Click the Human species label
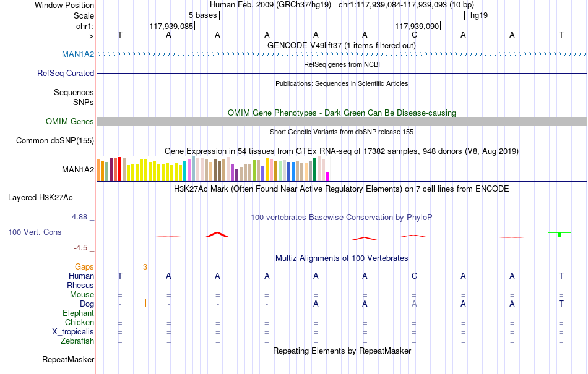This screenshot has height=374, width=588. click(x=81, y=276)
